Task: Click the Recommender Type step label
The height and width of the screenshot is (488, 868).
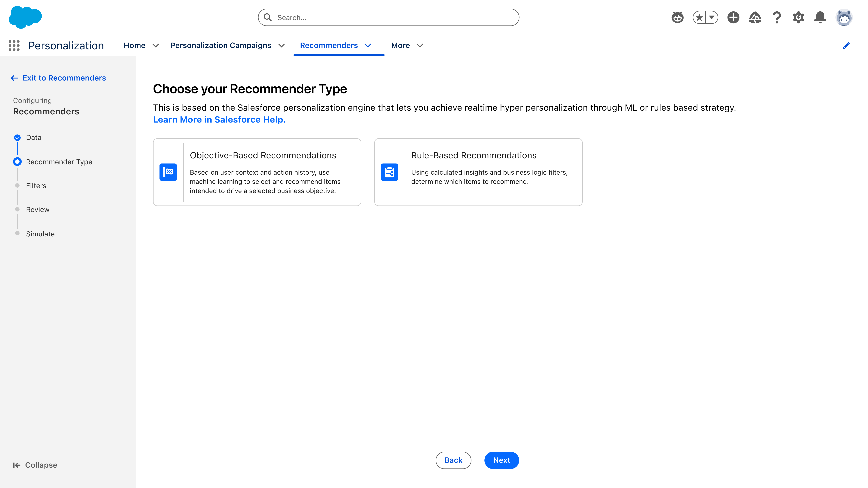Action: click(x=59, y=162)
